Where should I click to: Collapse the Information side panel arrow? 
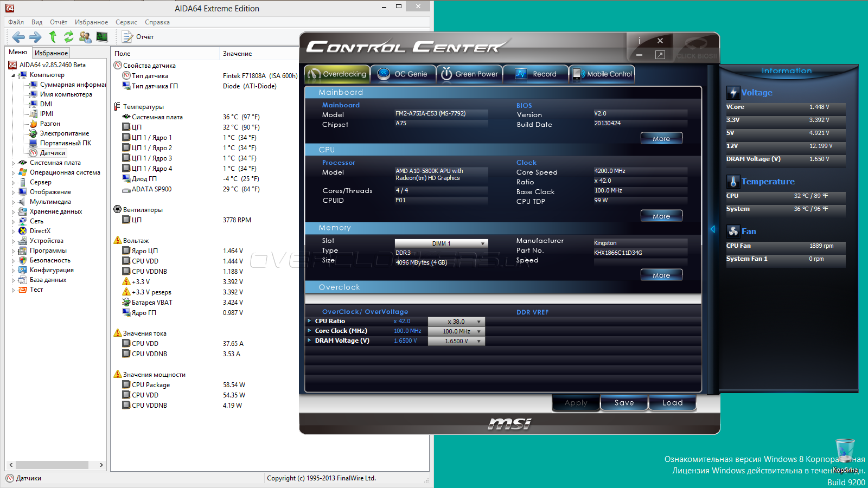point(713,229)
